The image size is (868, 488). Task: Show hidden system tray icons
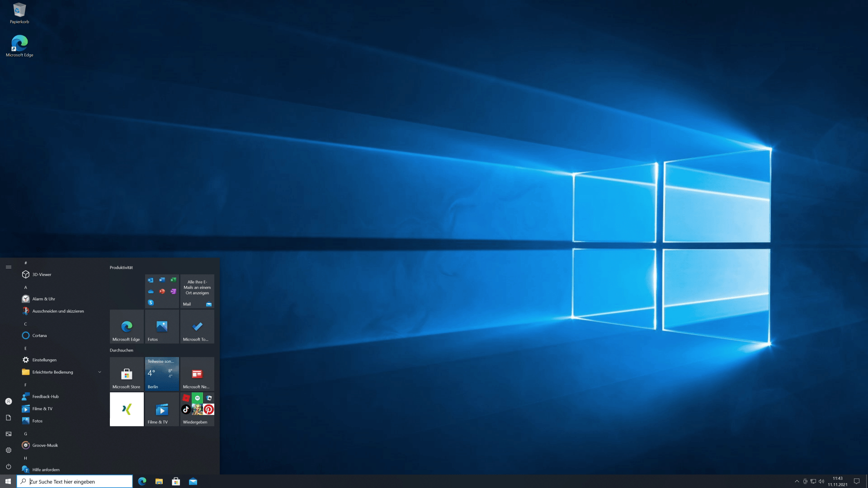coord(797,481)
